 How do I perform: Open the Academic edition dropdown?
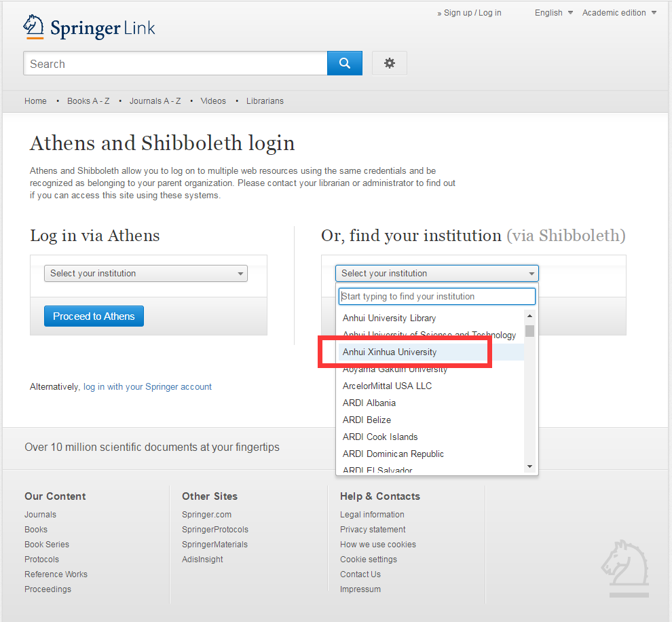(619, 13)
